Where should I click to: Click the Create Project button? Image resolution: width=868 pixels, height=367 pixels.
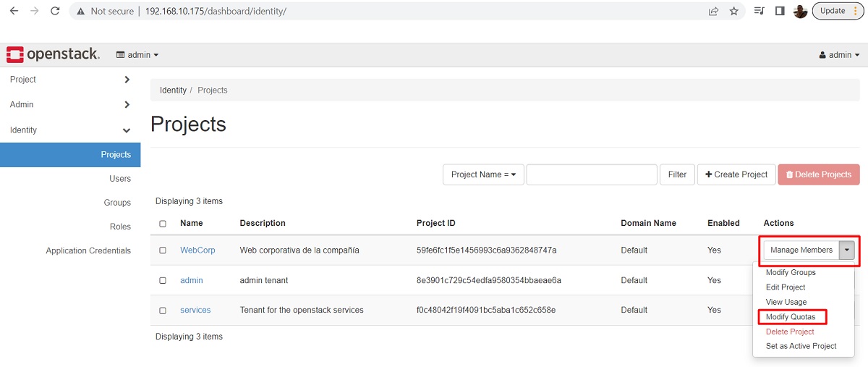(736, 174)
